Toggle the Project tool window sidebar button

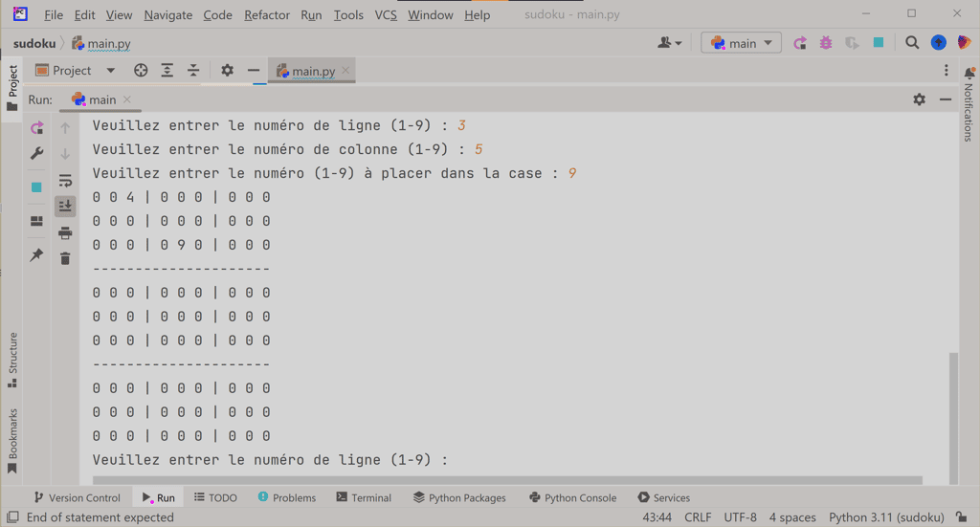[12, 88]
